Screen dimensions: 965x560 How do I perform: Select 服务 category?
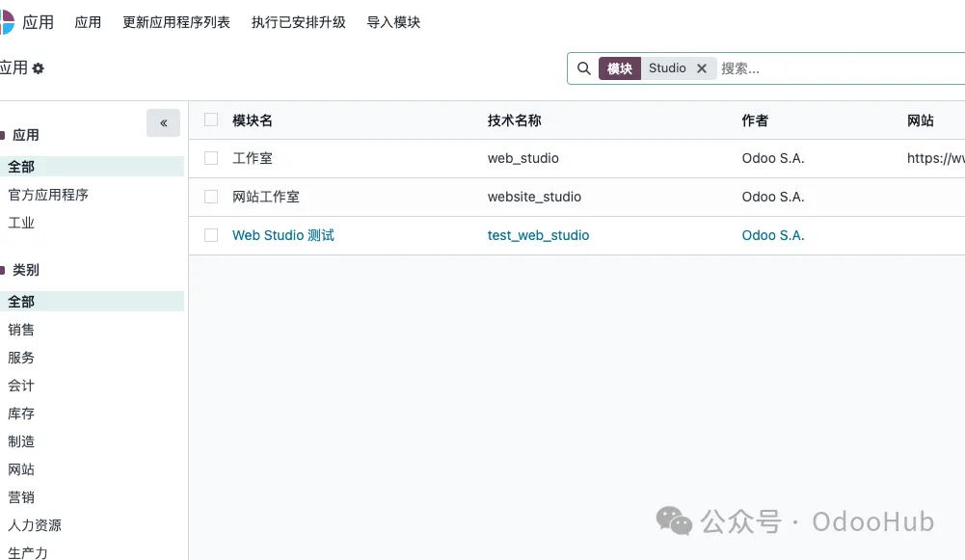(21, 358)
